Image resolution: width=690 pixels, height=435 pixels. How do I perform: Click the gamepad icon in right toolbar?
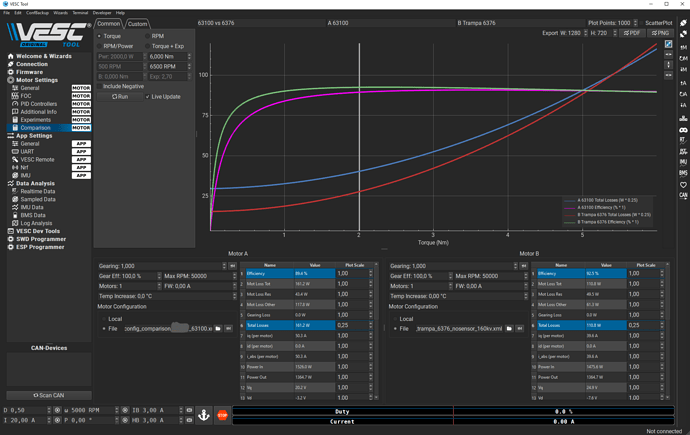point(684,129)
